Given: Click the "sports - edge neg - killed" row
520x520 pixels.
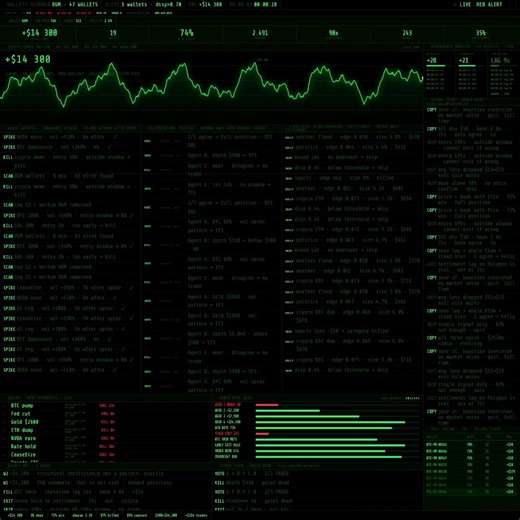Looking at the screenshot, I should click(x=352, y=178).
